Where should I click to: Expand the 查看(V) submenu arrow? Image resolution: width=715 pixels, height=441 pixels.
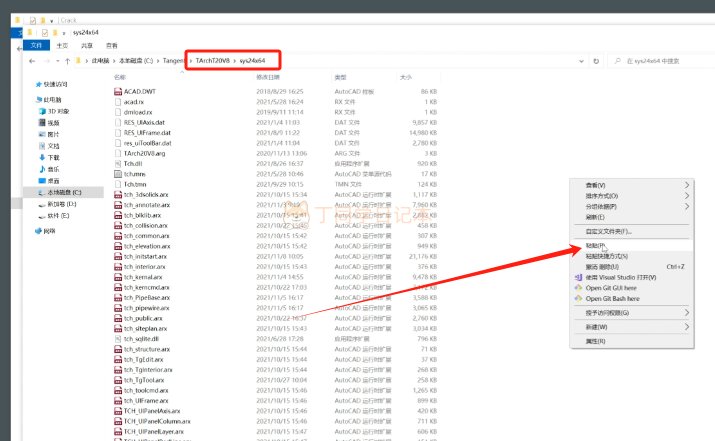coord(687,185)
